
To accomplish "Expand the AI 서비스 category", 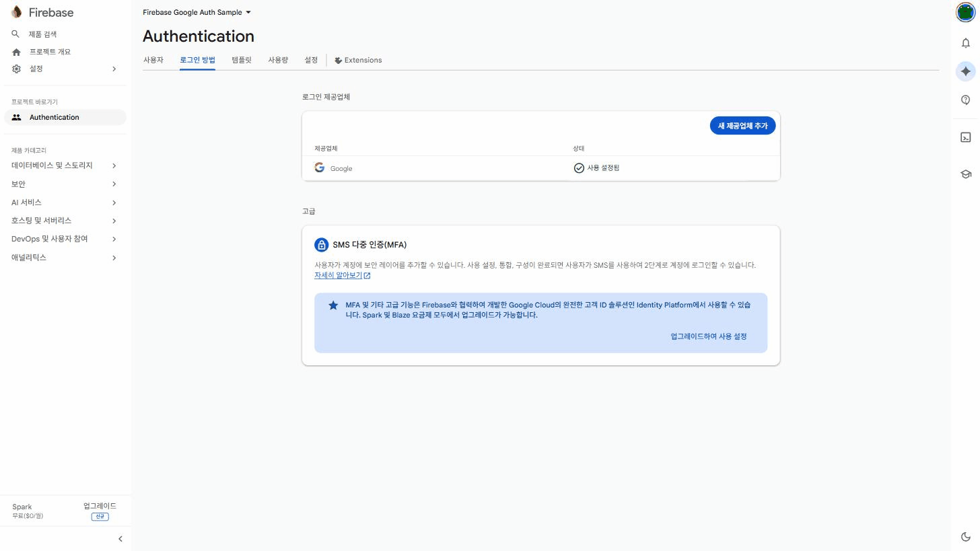I will click(65, 203).
